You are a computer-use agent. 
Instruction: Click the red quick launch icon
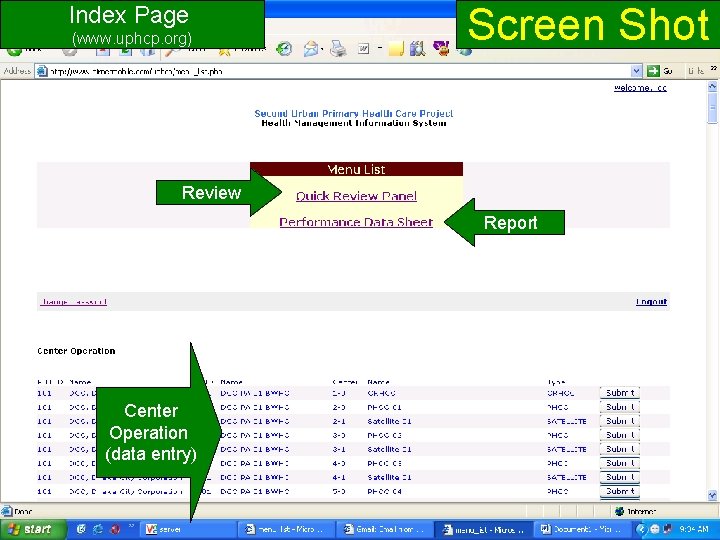(115, 529)
